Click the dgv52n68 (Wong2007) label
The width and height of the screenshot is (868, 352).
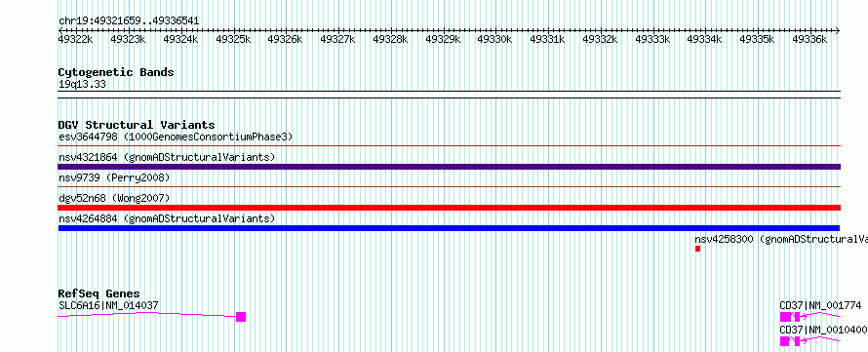[x=114, y=198]
